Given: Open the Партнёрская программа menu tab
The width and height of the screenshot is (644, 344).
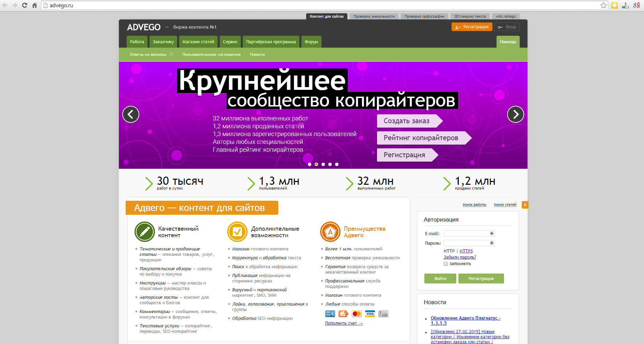Looking at the screenshot, I should (271, 42).
